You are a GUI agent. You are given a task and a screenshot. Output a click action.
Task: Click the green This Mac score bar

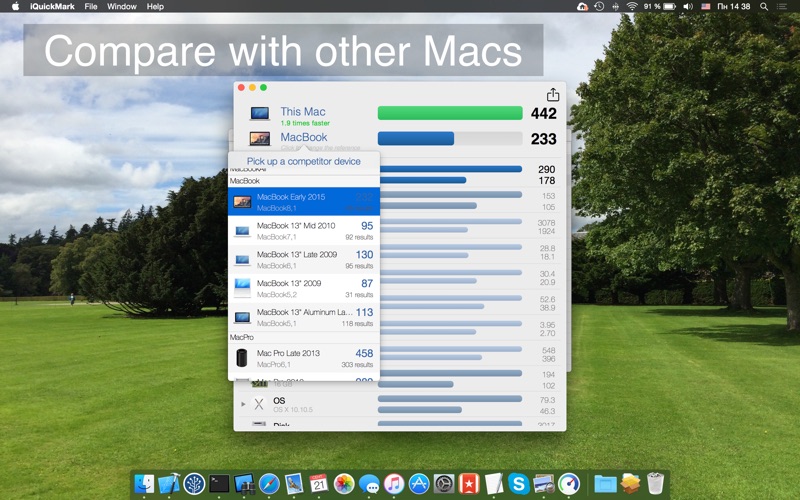coord(450,113)
